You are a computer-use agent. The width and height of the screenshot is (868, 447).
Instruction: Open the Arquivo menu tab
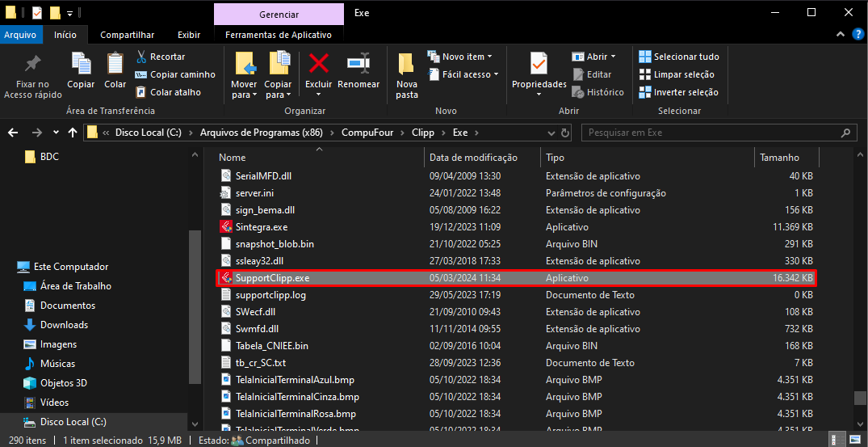[x=20, y=35]
